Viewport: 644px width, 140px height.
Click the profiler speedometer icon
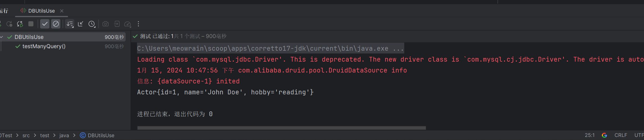pyautogui.click(x=127, y=24)
